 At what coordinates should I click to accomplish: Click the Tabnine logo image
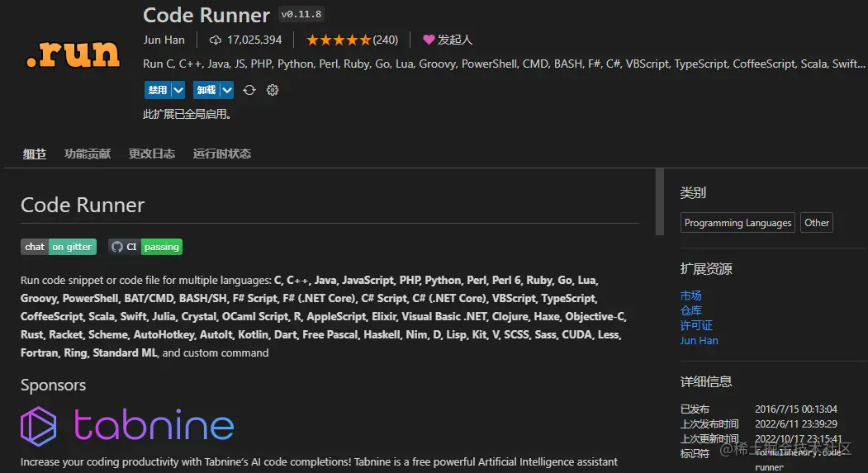[x=127, y=427]
